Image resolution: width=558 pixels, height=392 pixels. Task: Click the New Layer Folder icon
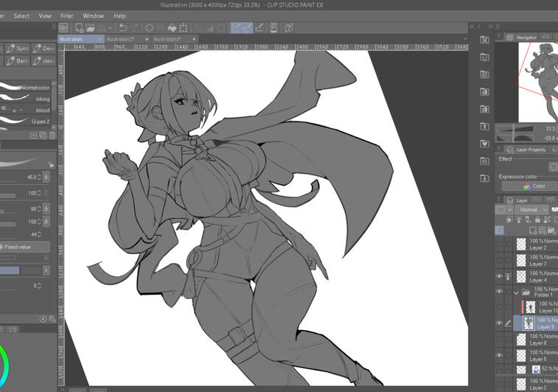pos(551,230)
